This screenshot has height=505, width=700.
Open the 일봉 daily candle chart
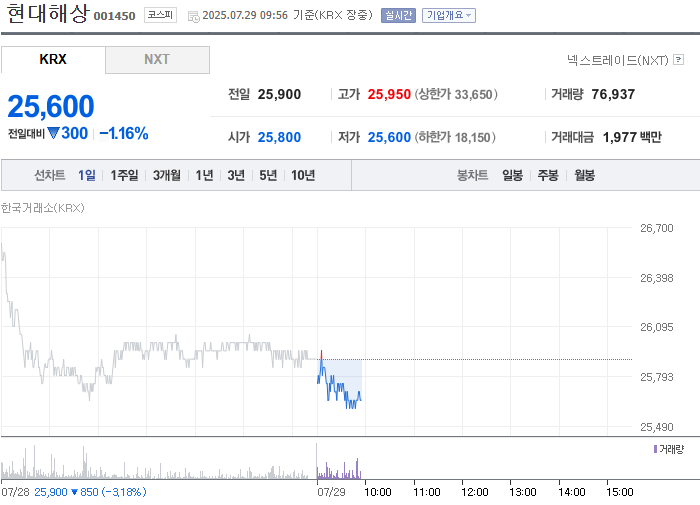click(x=512, y=175)
